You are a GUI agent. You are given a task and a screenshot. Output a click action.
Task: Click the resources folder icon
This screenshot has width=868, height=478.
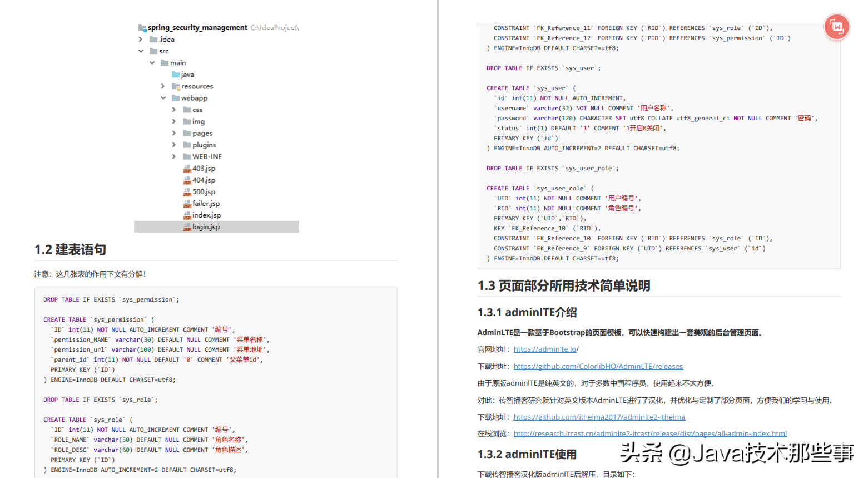click(x=176, y=86)
